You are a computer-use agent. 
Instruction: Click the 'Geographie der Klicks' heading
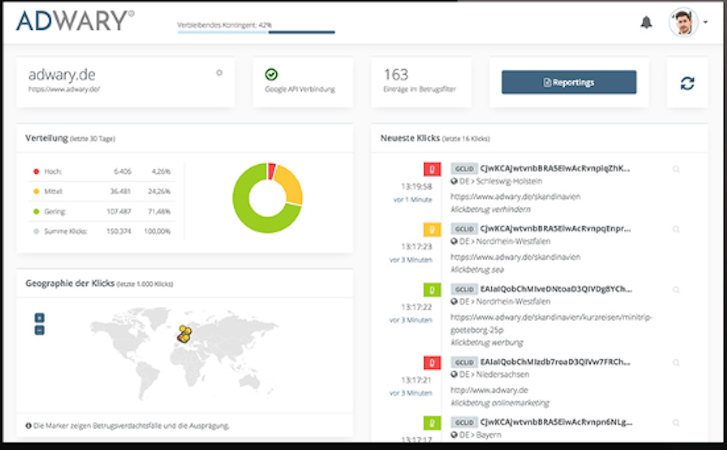click(x=70, y=283)
